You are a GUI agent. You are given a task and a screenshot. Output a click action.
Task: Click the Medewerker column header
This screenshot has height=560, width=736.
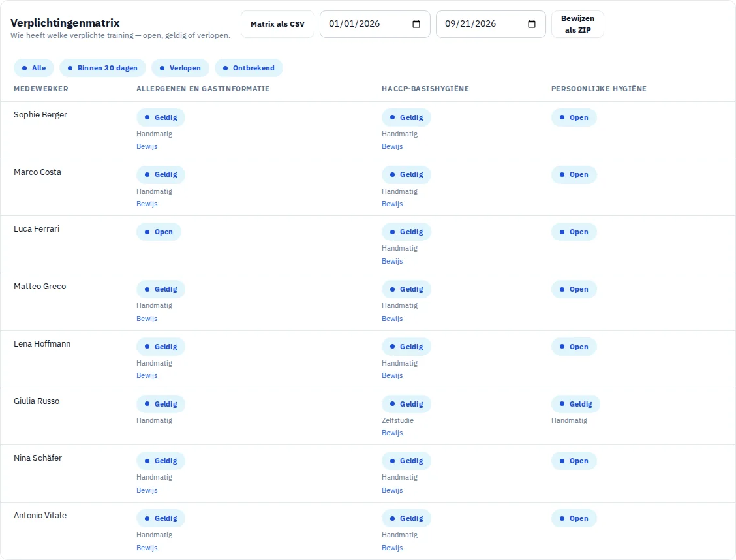(41, 89)
